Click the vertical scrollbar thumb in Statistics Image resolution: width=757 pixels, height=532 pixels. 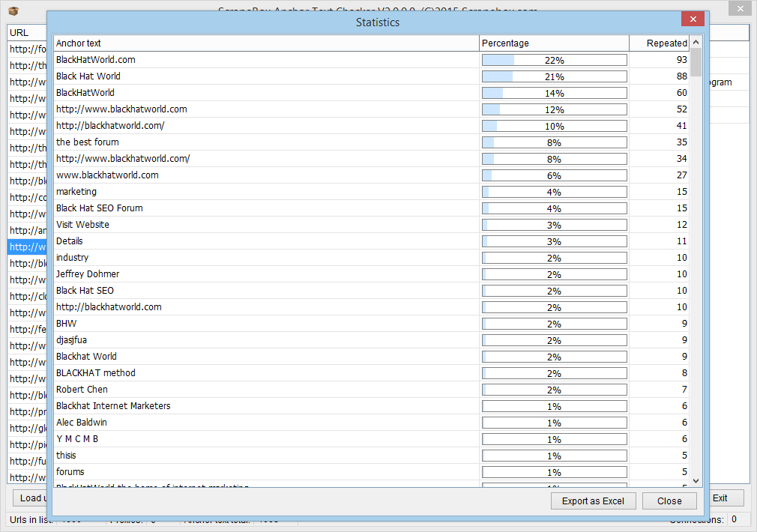pos(696,63)
